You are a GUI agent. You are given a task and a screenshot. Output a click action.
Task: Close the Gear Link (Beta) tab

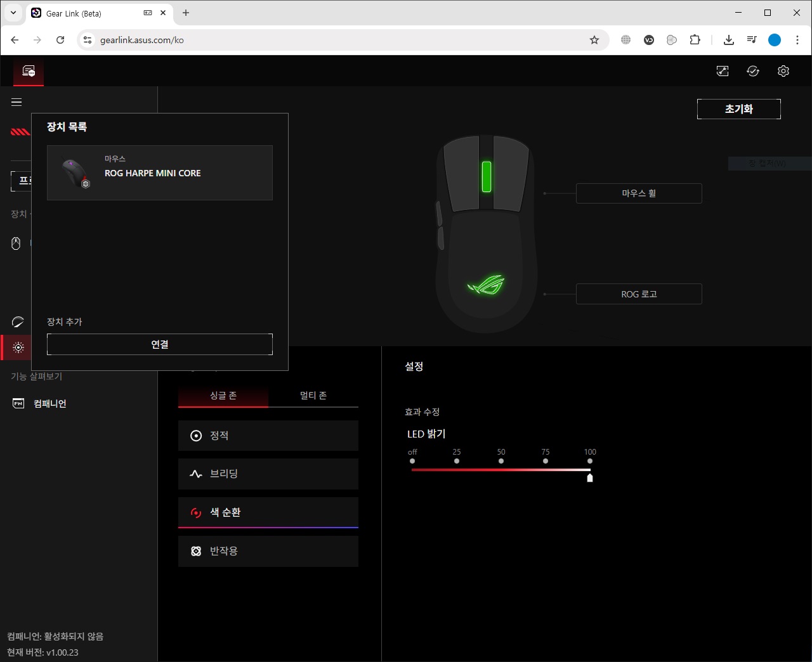click(x=163, y=13)
